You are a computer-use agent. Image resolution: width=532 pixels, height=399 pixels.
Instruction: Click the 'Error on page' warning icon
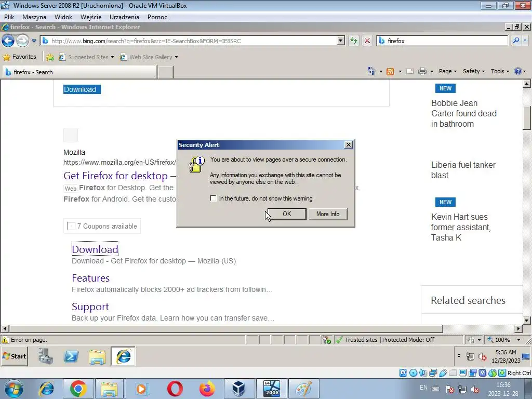tap(5, 340)
